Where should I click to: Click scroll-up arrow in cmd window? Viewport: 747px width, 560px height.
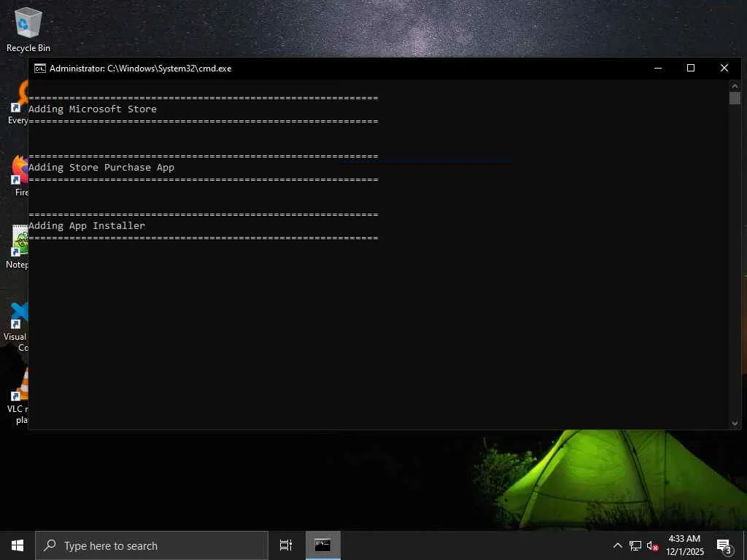735,86
